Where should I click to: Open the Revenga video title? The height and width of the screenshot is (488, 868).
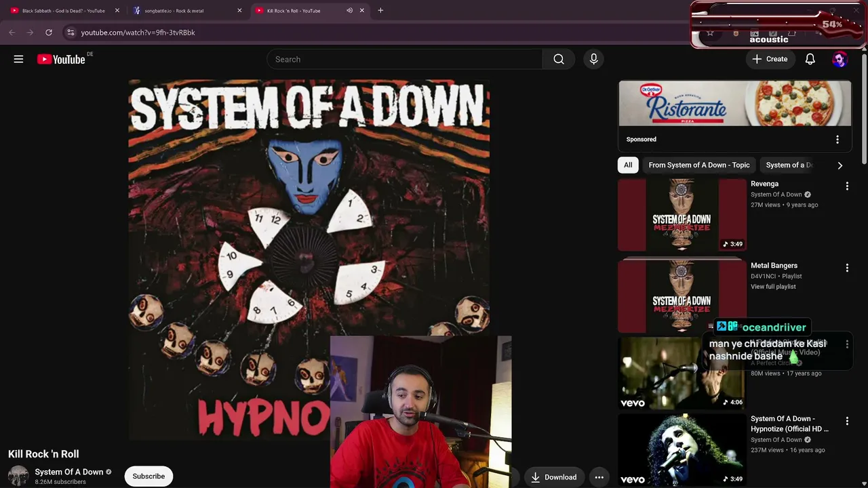click(x=764, y=184)
